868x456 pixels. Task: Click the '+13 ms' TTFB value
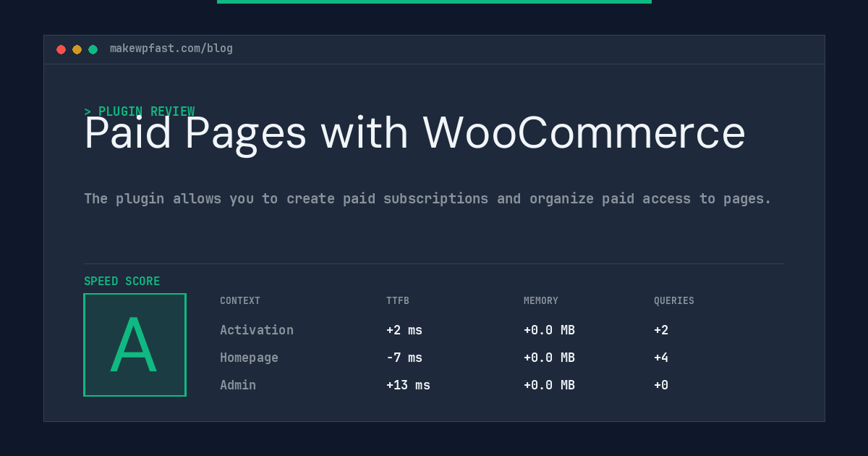pos(408,385)
